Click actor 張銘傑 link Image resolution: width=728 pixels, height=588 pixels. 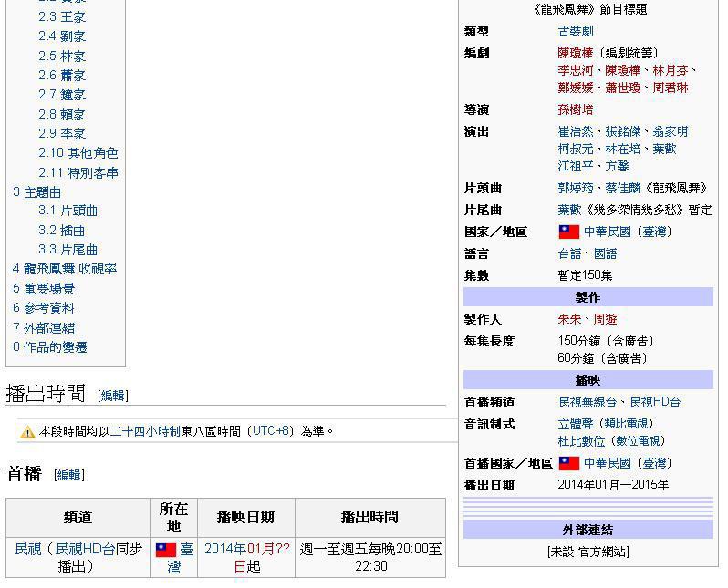point(622,132)
